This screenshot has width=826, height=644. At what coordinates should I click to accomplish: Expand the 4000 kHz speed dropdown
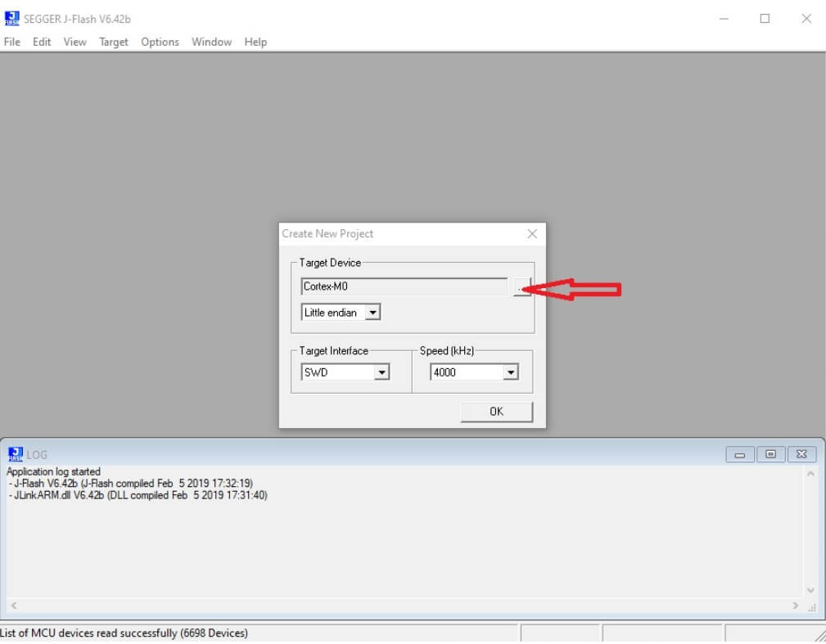tap(510, 372)
